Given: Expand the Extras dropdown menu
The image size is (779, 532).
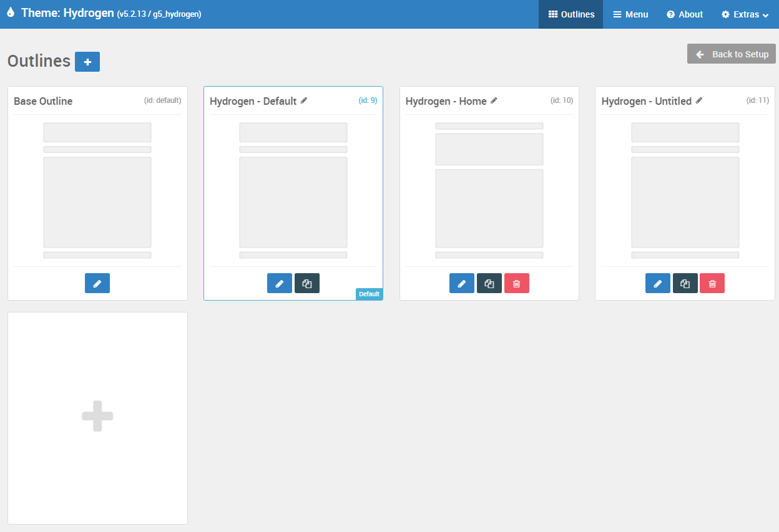Looking at the screenshot, I should click(x=745, y=14).
